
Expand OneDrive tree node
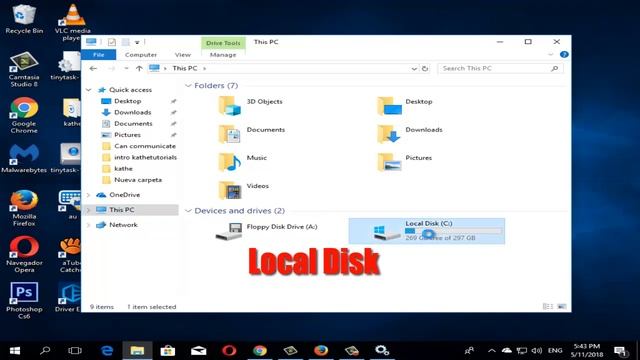pyautogui.click(x=89, y=195)
